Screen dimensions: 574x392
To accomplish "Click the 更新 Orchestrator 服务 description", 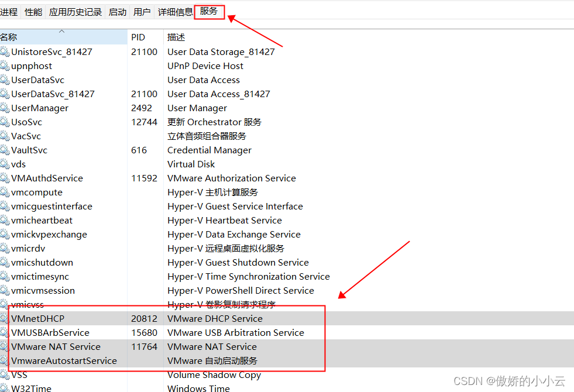I will [x=215, y=122].
